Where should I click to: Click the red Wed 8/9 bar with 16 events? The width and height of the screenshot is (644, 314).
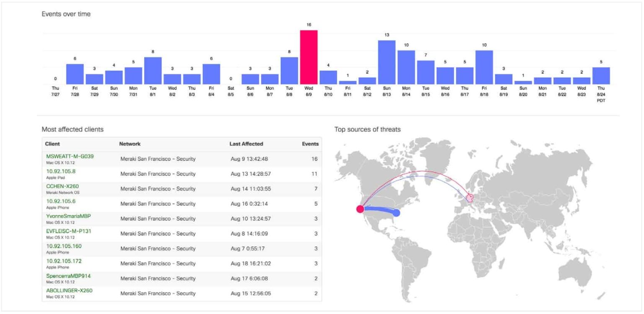309,57
